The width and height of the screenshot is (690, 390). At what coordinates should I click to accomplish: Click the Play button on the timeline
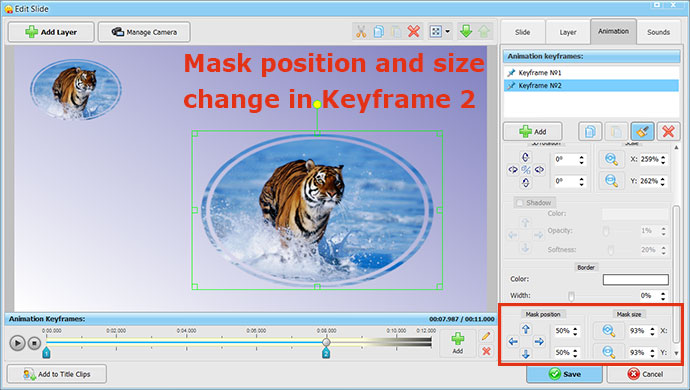[17, 343]
